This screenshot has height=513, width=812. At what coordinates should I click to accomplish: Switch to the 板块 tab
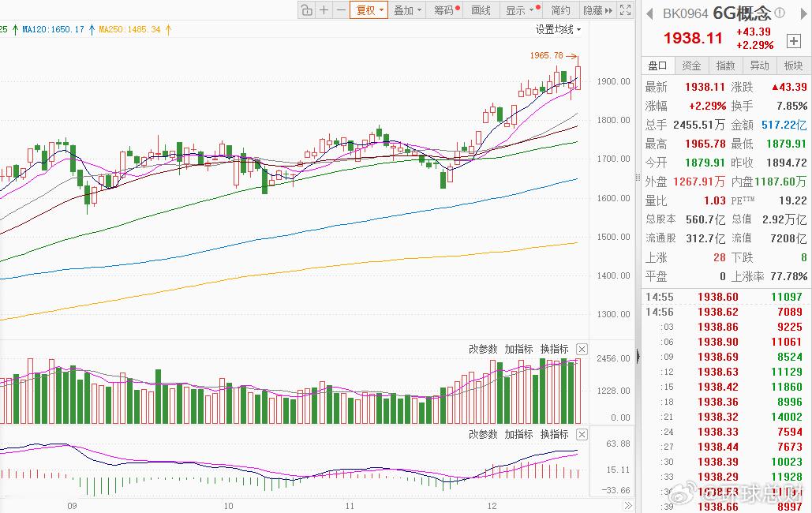tap(793, 66)
